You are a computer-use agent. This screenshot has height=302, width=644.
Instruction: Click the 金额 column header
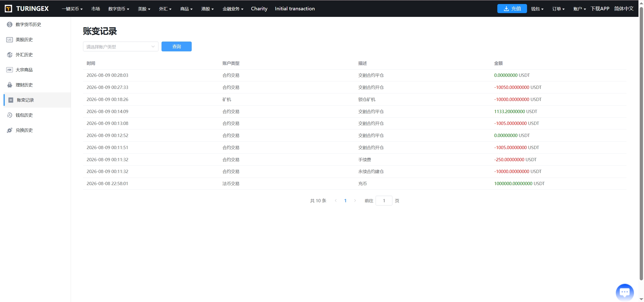click(498, 63)
